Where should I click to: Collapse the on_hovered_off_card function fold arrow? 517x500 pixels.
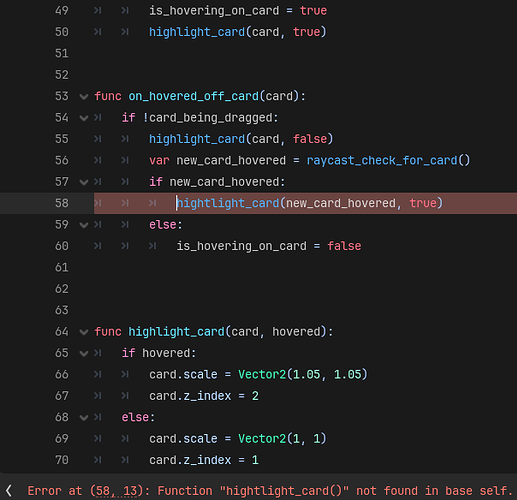click(x=84, y=97)
